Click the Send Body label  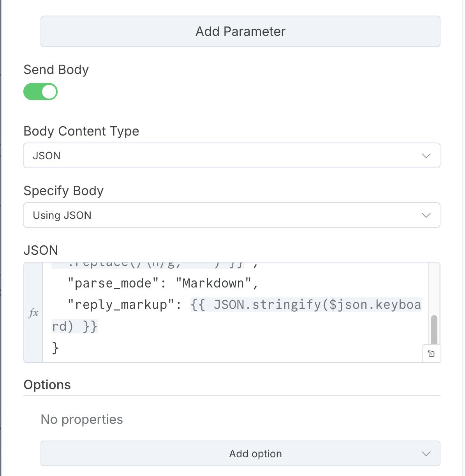pyautogui.click(x=56, y=69)
